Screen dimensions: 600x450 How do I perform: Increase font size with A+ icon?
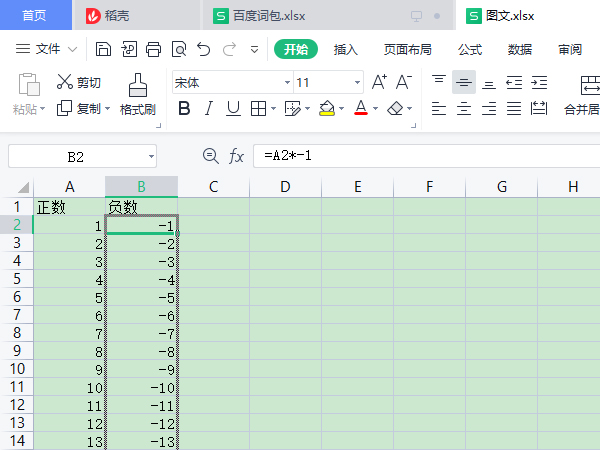(379, 83)
